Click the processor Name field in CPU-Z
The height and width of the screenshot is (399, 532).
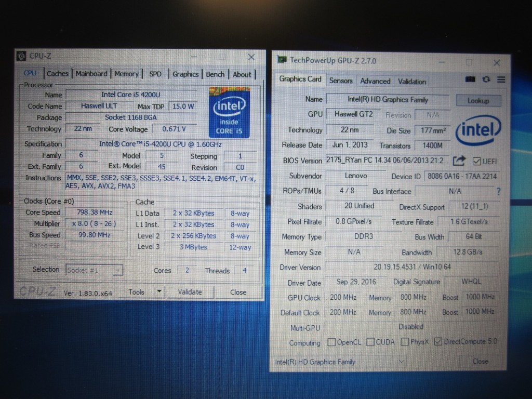click(x=131, y=95)
